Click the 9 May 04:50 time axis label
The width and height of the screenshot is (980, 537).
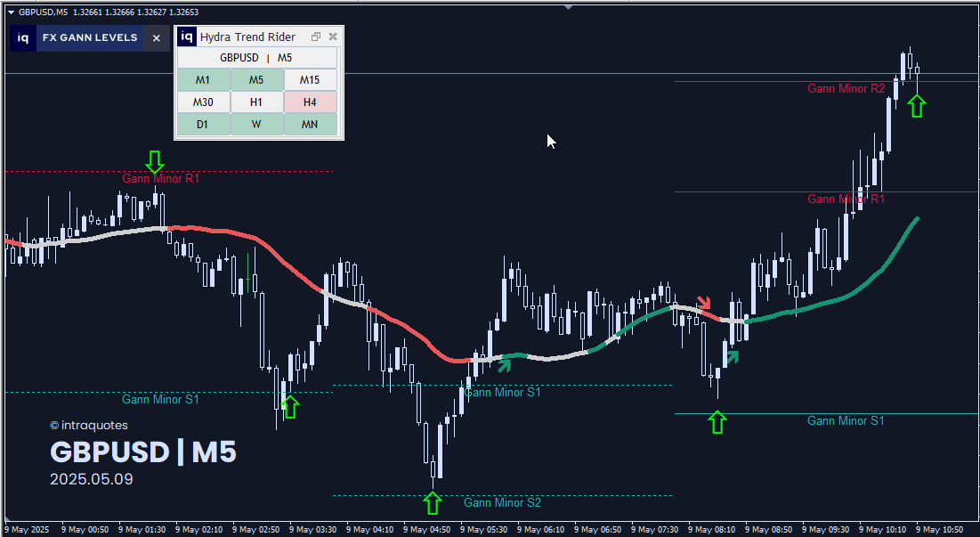point(427,530)
